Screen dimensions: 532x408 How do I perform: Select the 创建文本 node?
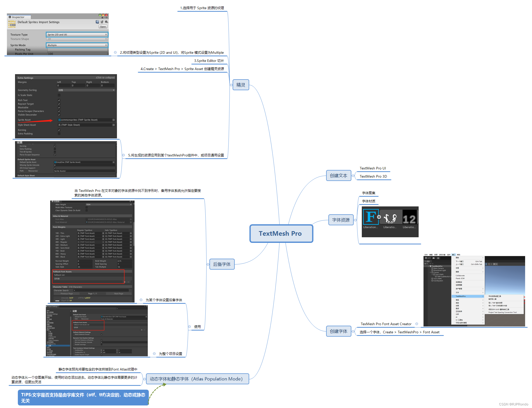(339, 176)
